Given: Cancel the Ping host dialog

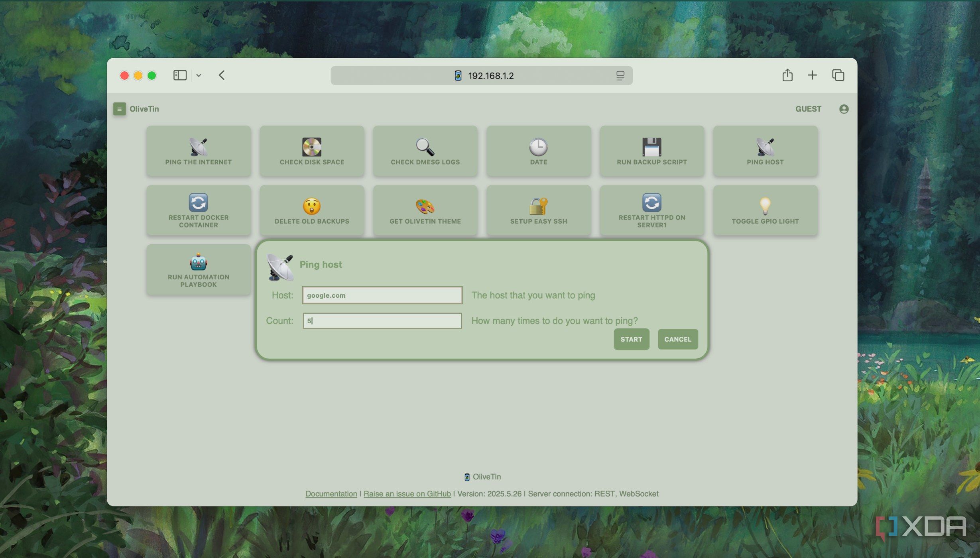Looking at the screenshot, I should click(x=677, y=339).
